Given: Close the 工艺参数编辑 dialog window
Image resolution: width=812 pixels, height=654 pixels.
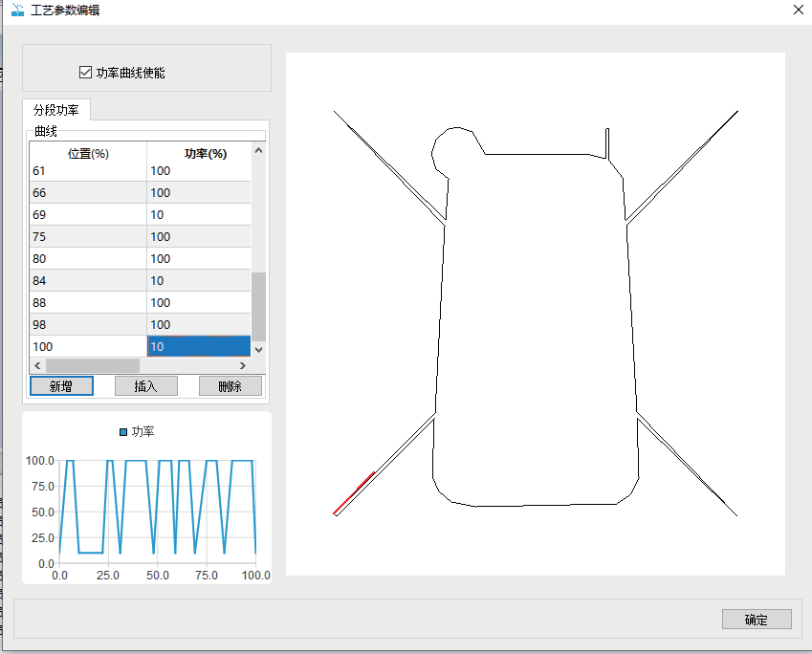Looking at the screenshot, I should 798,10.
